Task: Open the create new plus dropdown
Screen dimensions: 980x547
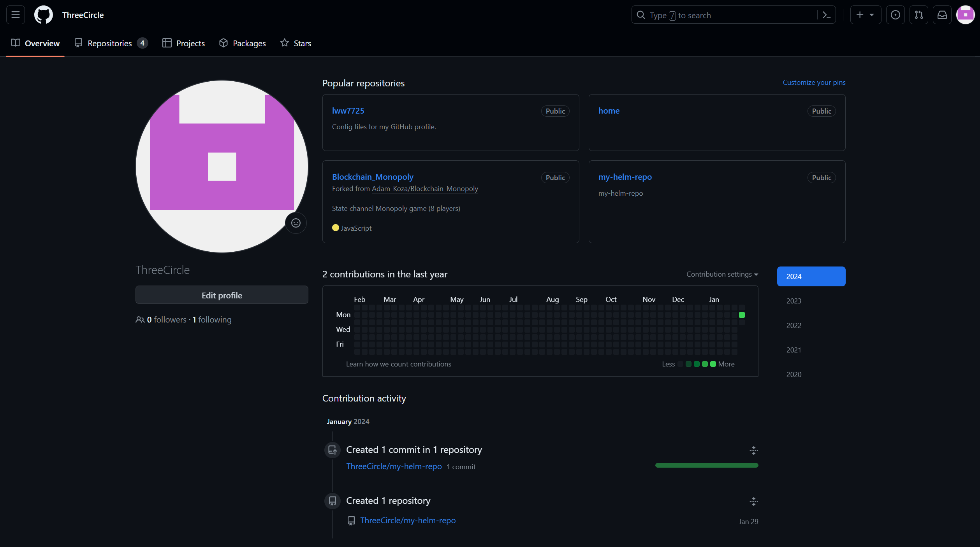Action: [865, 15]
